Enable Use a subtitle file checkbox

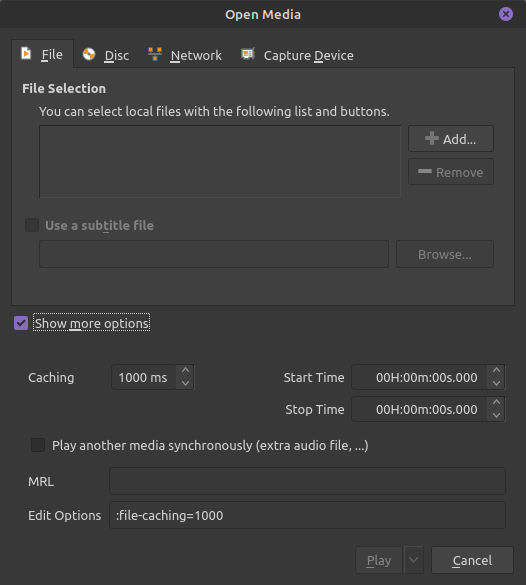(32, 225)
